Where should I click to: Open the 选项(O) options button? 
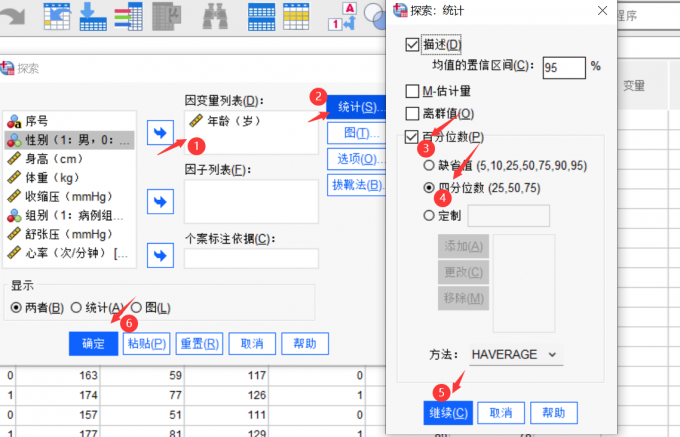[x=356, y=159]
